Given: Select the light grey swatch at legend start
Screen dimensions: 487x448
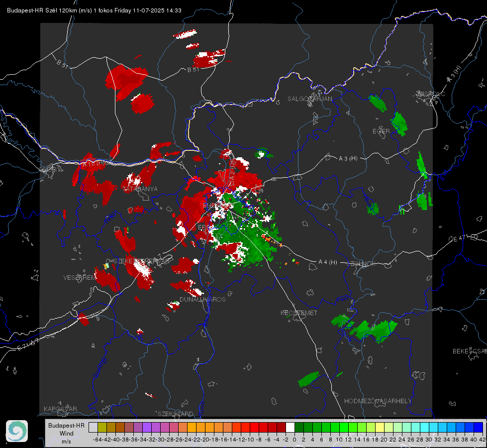Looking at the screenshot, I should pyautogui.click(x=93, y=427).
